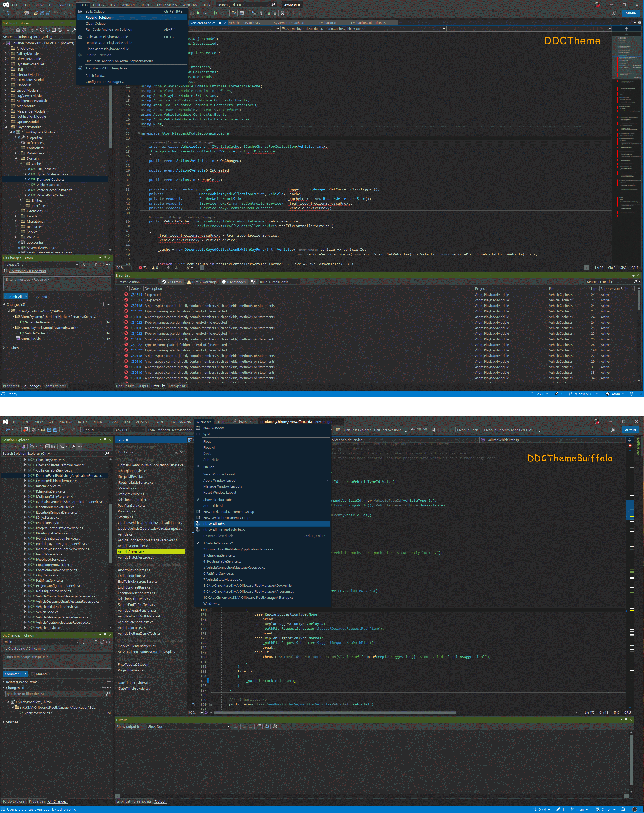Open 2 outgoing / 0 incoming link
Image resolution: width=644 pixels, height=813 pixels.
click(27, 271)
